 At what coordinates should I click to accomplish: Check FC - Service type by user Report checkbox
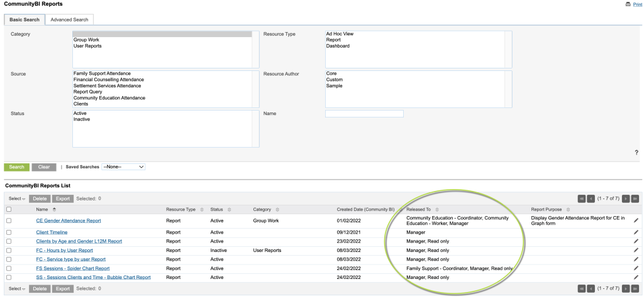tap(9, 259)
